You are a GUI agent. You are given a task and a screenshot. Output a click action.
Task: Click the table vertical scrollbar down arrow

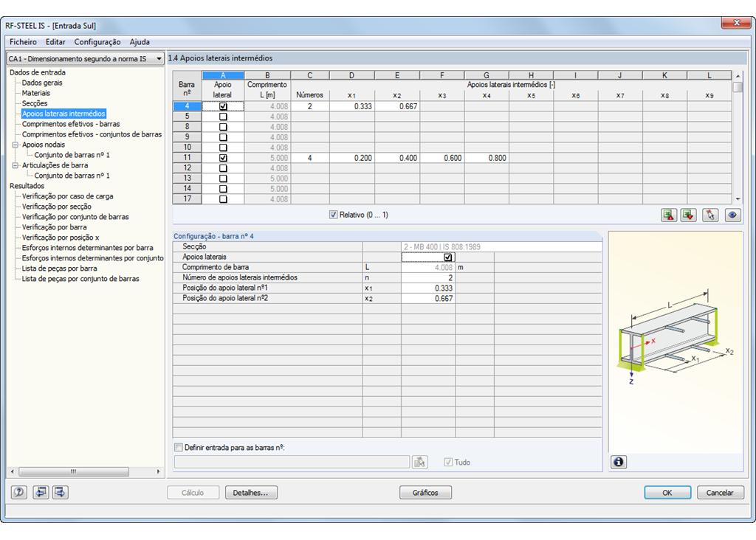click(738, 199)
